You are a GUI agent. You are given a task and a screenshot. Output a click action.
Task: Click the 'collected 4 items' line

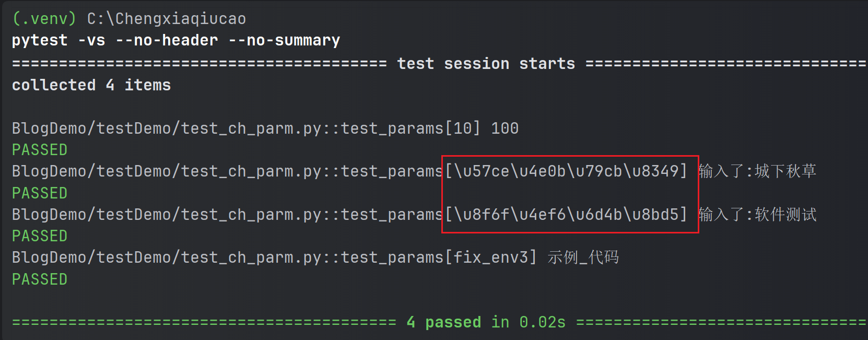(x=91, y=85)
